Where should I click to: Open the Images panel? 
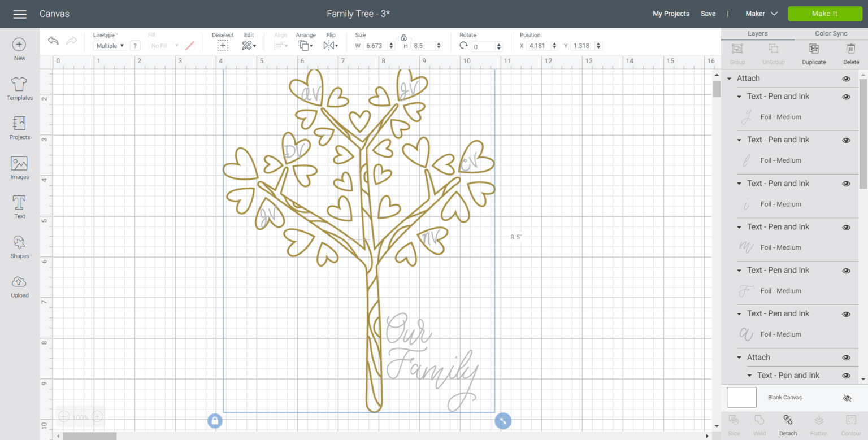(19, 168)
